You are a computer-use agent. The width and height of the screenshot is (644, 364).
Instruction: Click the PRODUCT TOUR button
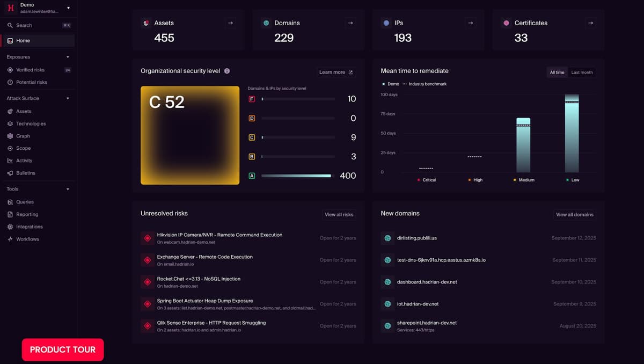pyautogui.click(x=63, y=350)
